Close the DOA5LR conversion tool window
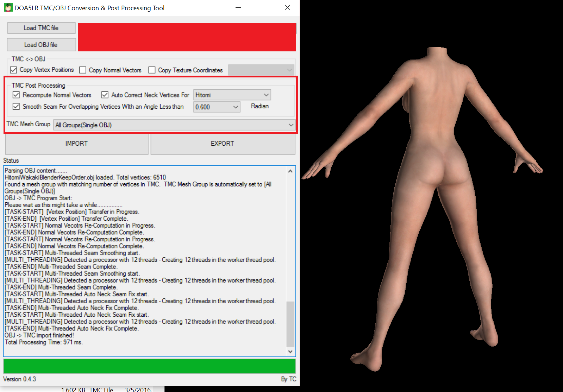563x392 pixels. point(287,8)
